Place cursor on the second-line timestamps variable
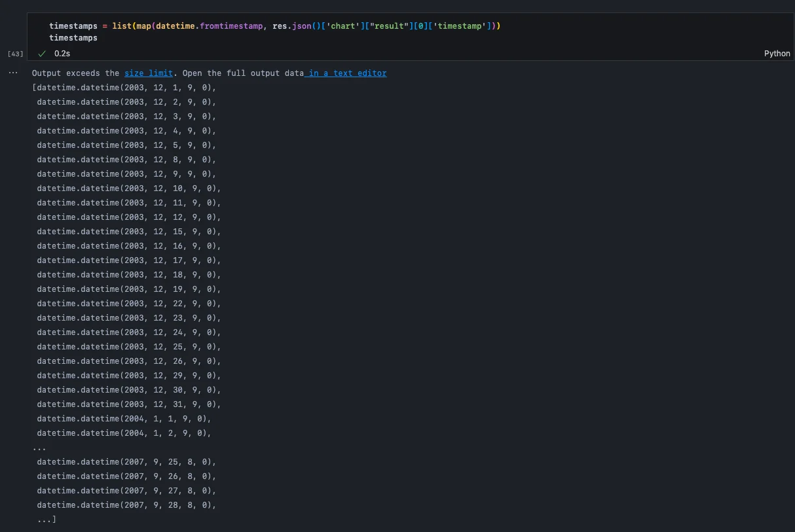The height and width of the screenshot is (532, 795). [73, 38]
